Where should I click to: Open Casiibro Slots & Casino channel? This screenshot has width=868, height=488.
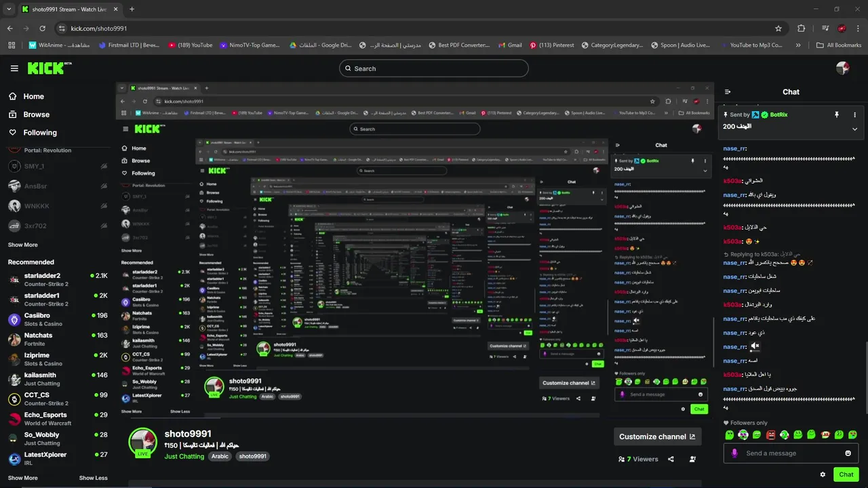pos(58,319)
